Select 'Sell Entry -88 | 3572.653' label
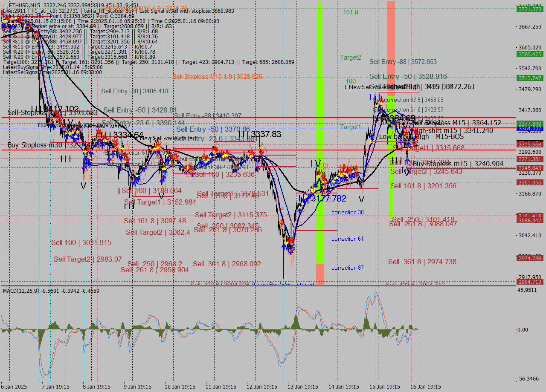Screen dimensions: 546x392 coord(403,62)
